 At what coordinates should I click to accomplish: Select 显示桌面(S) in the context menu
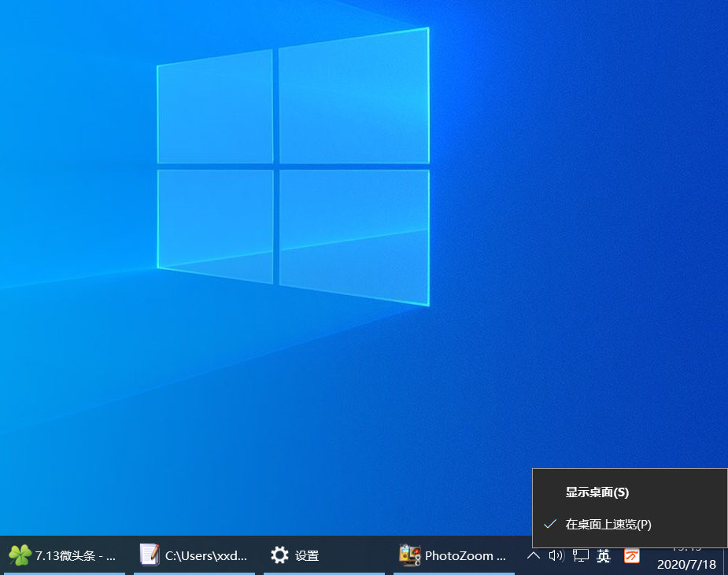(x=630, y=492)
